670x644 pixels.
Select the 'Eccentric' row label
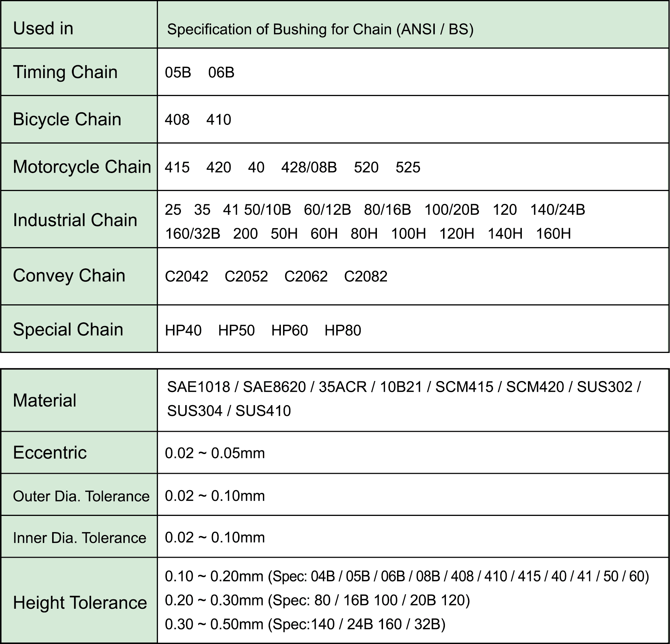click(x=50, y=453)
